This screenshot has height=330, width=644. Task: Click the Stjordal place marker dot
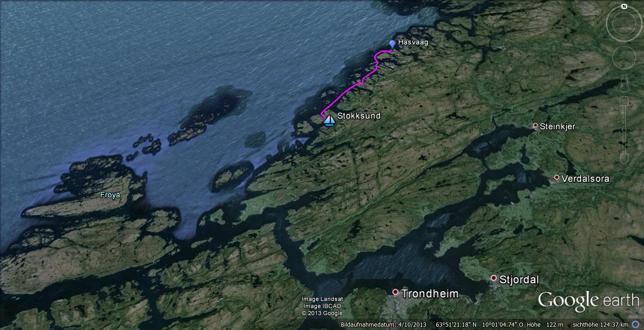[x=493, y=278]
